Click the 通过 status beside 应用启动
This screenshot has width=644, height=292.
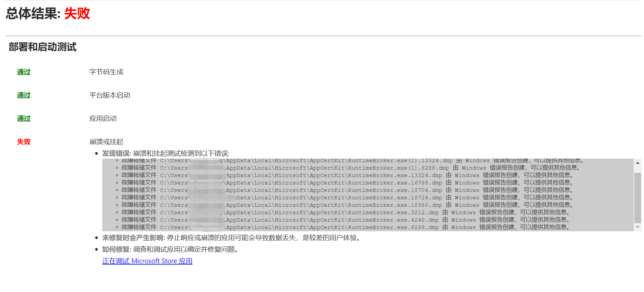click(24, 119)
